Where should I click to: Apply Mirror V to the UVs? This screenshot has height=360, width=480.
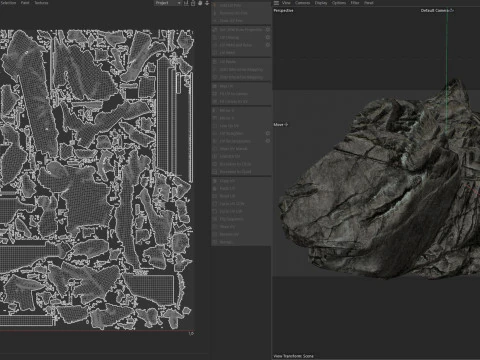[241, 118]
